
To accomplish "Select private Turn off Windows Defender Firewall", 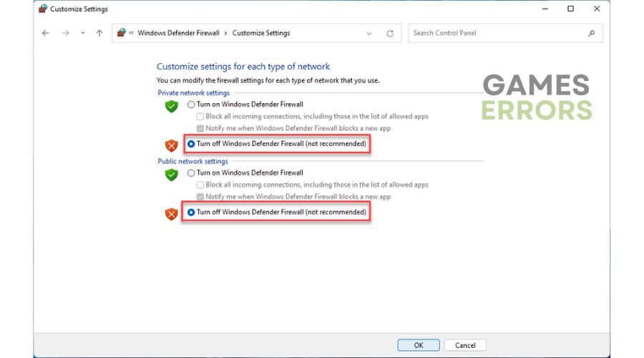I will pyautogui.click(x=277, y=144).
